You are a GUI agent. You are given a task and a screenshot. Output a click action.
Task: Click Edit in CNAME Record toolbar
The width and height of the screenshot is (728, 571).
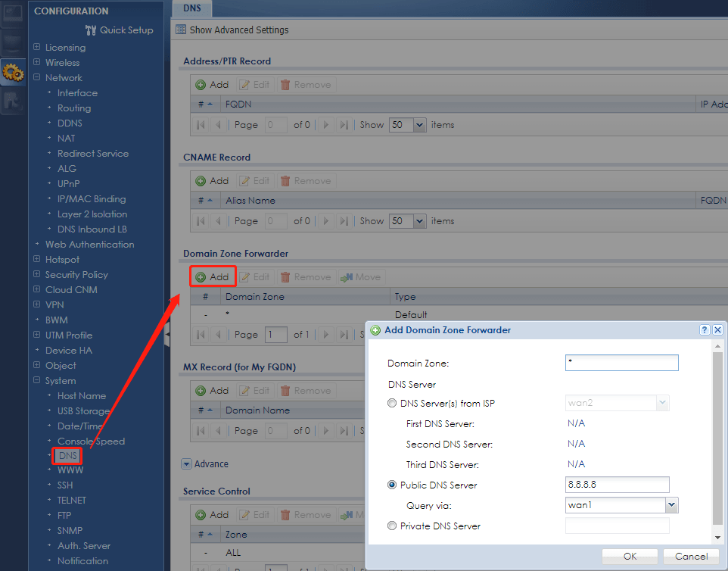(x=255, y=181)
